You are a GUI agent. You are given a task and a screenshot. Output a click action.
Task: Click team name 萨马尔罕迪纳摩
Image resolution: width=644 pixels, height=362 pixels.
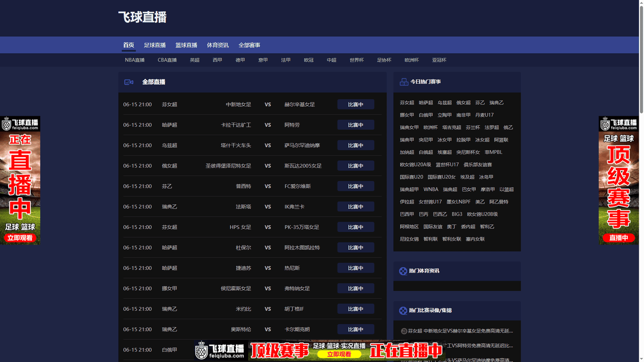[302, 145]
